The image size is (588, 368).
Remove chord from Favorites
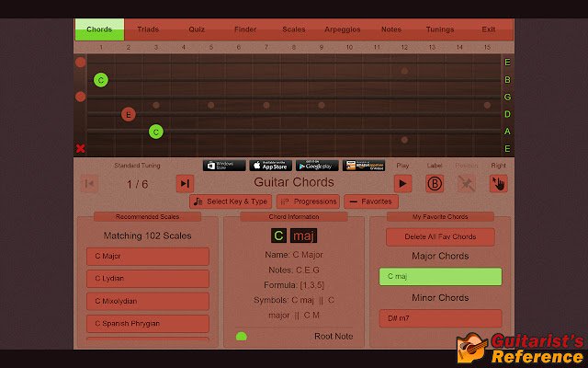pos(371,201)
